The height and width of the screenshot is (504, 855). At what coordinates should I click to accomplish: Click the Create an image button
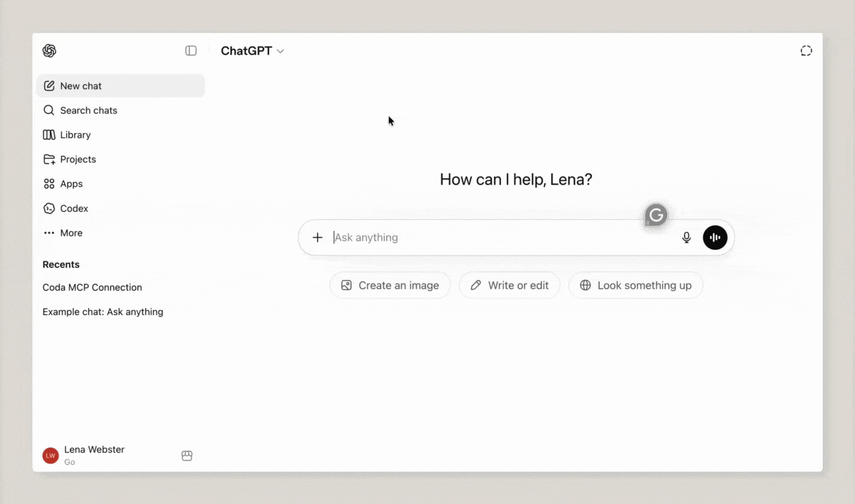pyautogui.click(x=390, y=285)
